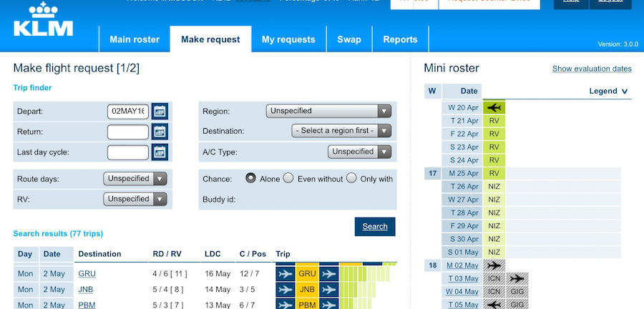Viewport: 644px width, 309px height.
Task: Click the return plane icon in GRU row
Action: [329, 273]
